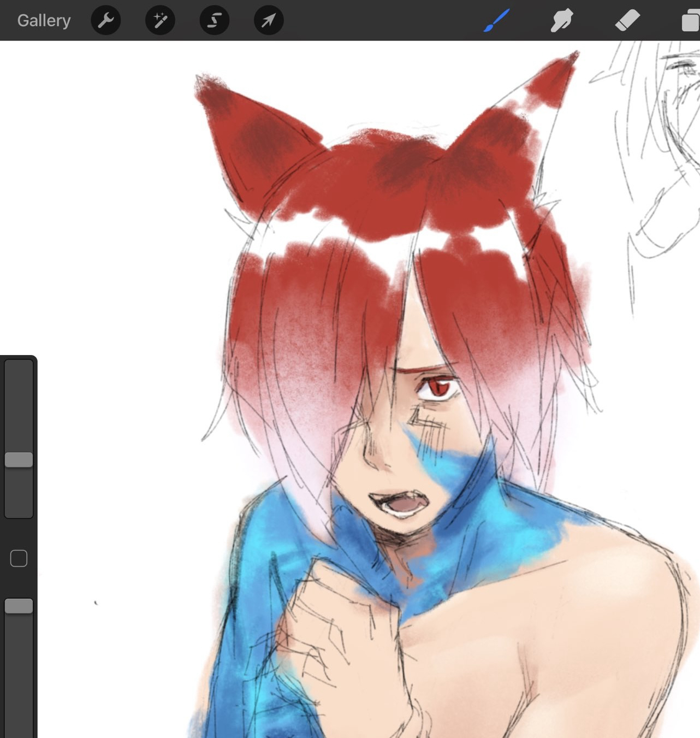Click the brush opacity slider handle
The width and height of the screenshot is (700, 738).
[19, 606]
